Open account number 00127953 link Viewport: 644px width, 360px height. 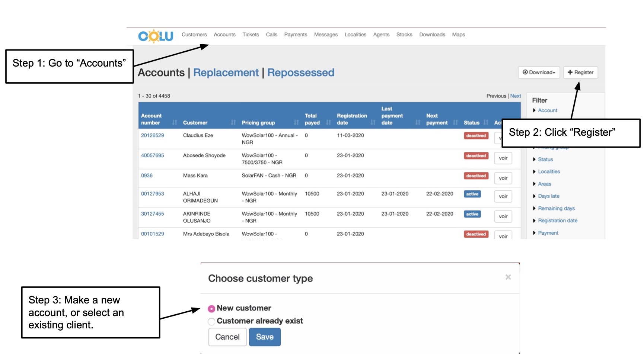pos(153,194)
